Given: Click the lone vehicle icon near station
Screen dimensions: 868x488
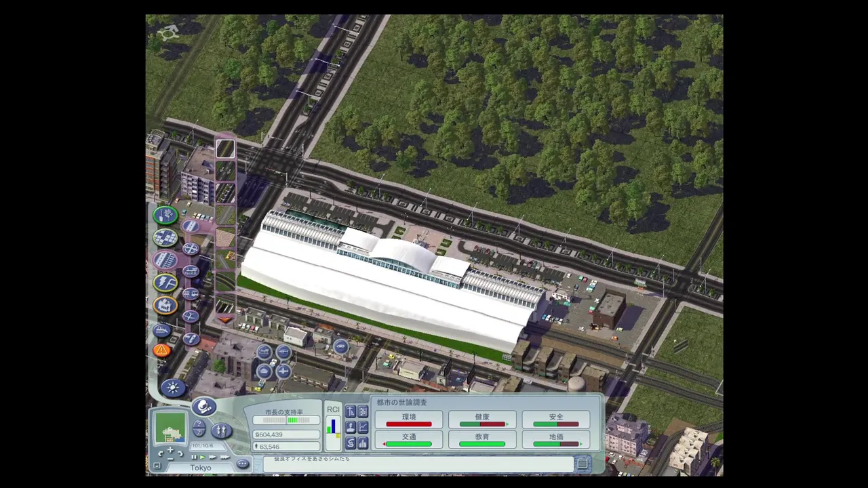Looking at the screenshot, I should pyautogui.click(x=341, y=348).
